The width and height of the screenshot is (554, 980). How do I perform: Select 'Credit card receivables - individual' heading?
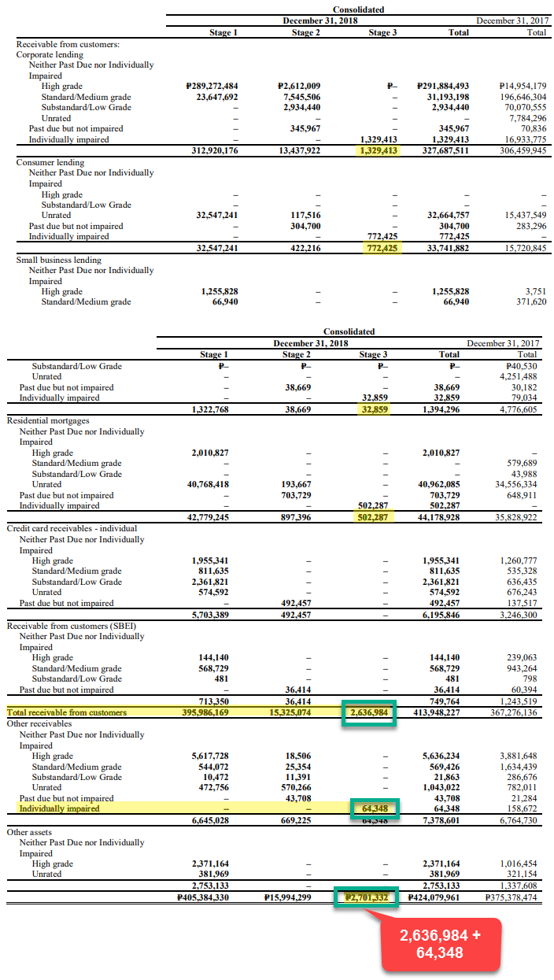coord(72,528)
